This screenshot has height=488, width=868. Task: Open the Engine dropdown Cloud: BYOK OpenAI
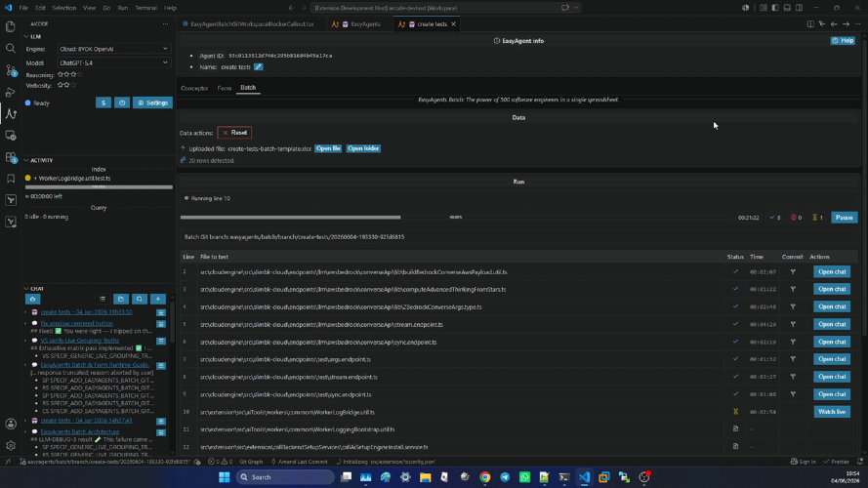[113, 49]
